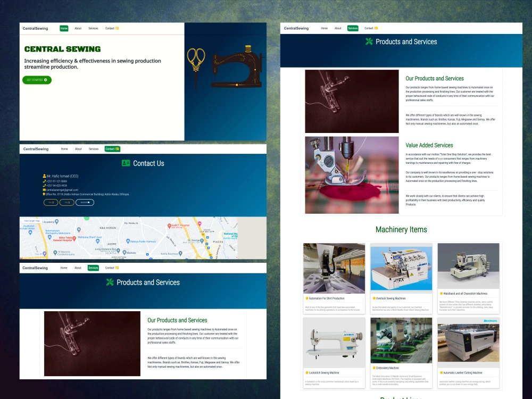Click the green tools icon in the bottom-left Services page
Image resolution: width=532 pixels, height=399 pixels.
coord(110,282)
